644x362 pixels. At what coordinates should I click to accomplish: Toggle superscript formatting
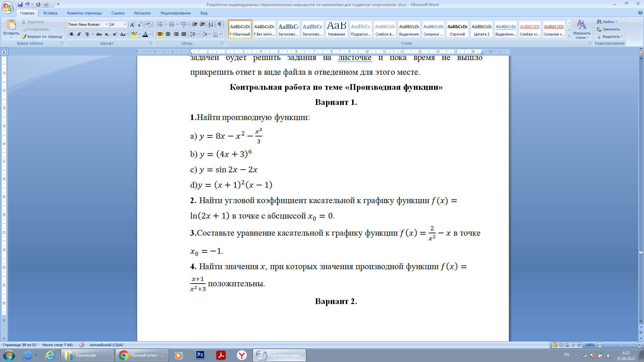pos(115,34)
